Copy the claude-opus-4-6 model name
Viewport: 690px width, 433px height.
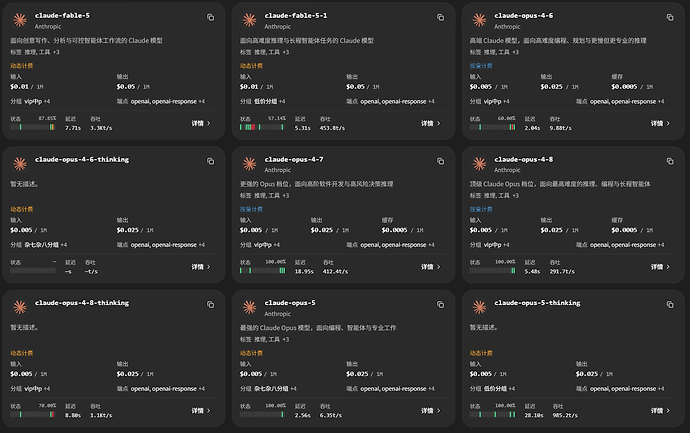coord(670,18)
